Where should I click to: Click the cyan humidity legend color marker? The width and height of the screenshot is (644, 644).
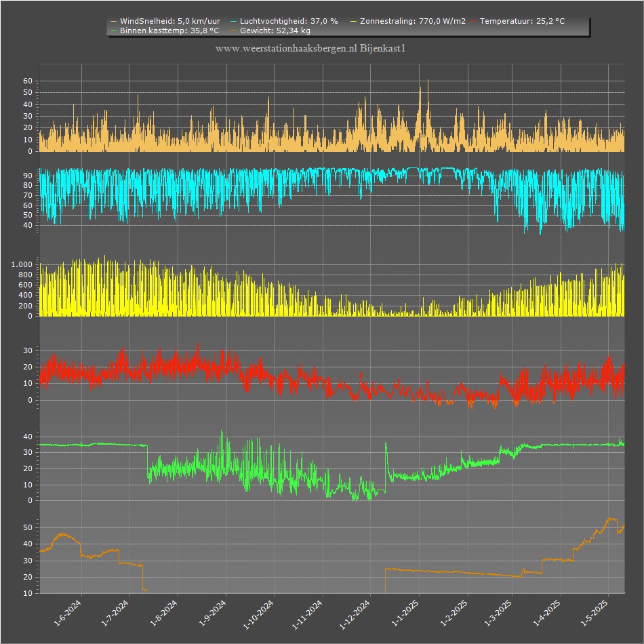234,22
